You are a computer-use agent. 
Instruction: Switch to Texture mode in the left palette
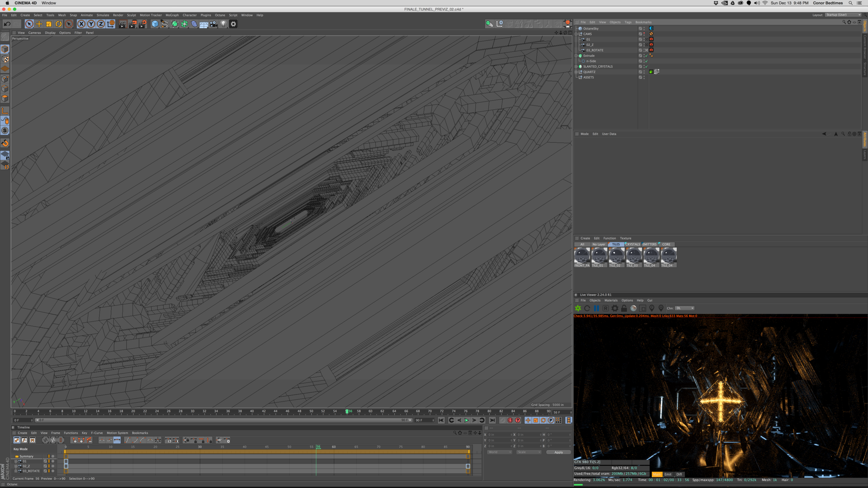click(5, 59)
